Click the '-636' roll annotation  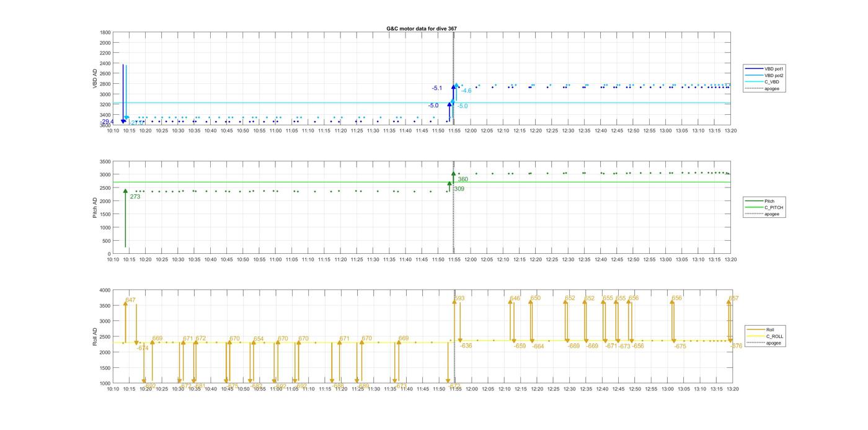[x=466, y=346]
